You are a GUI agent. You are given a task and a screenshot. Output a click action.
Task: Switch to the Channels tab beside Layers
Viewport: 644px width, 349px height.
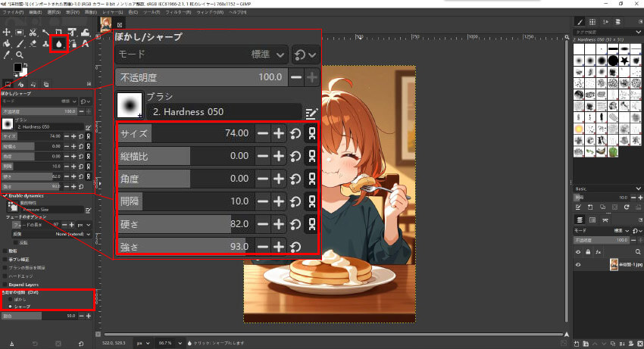(592, 220)
